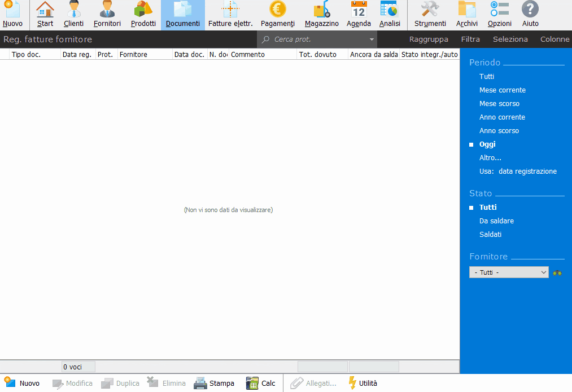Sort by Stato integr./auto column header

pyautogui.click(x=429, y=54)
